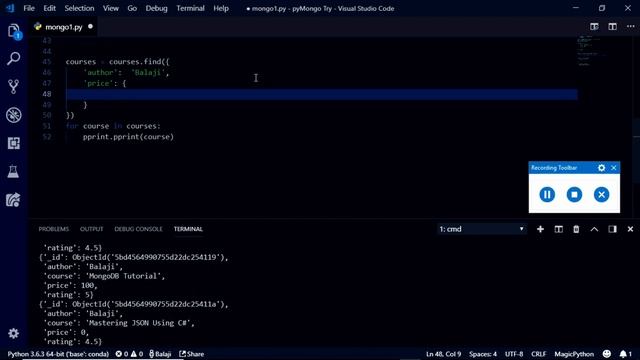The image size is (640, 360).
Task: Move the panel to the side
Action: [x=612, y=229]
